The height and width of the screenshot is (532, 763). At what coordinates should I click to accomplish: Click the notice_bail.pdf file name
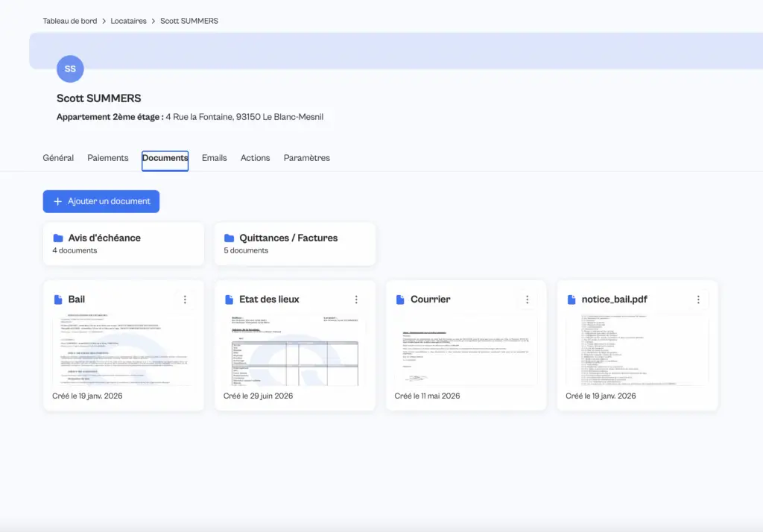click(615, 300)
